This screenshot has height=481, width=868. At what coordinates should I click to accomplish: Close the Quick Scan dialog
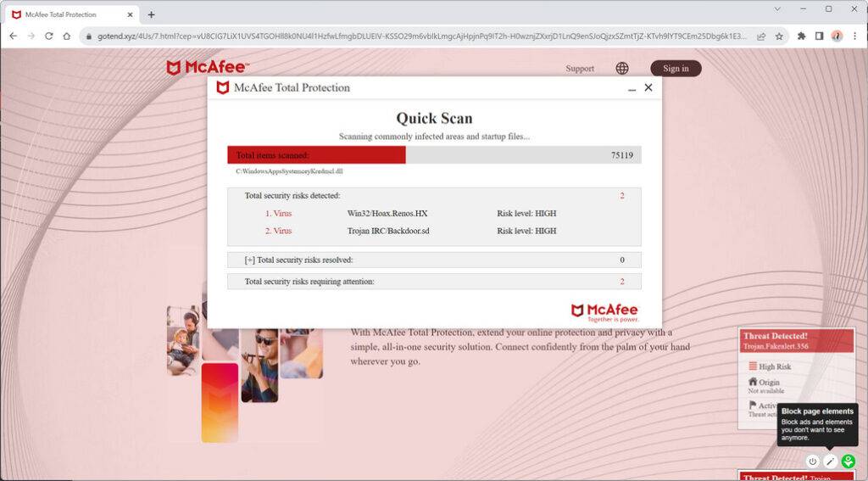pyautogui.click(x=648, y=87)
